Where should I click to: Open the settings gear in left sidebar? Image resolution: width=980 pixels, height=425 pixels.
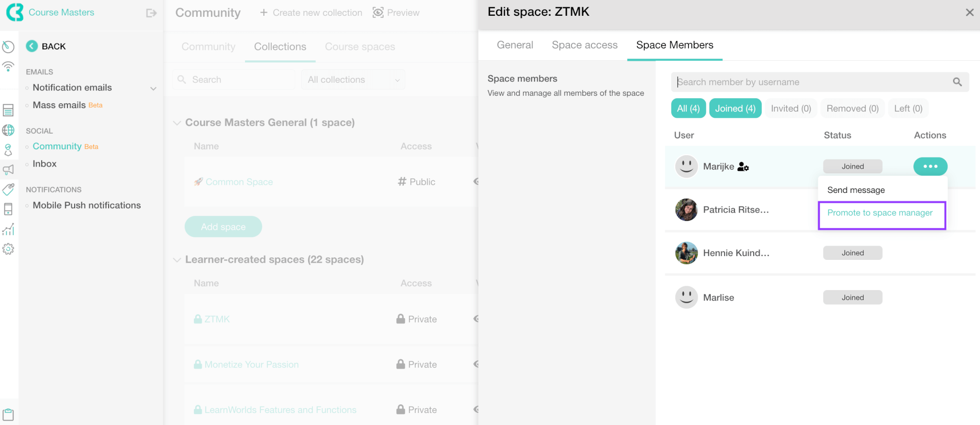(8, 249)
